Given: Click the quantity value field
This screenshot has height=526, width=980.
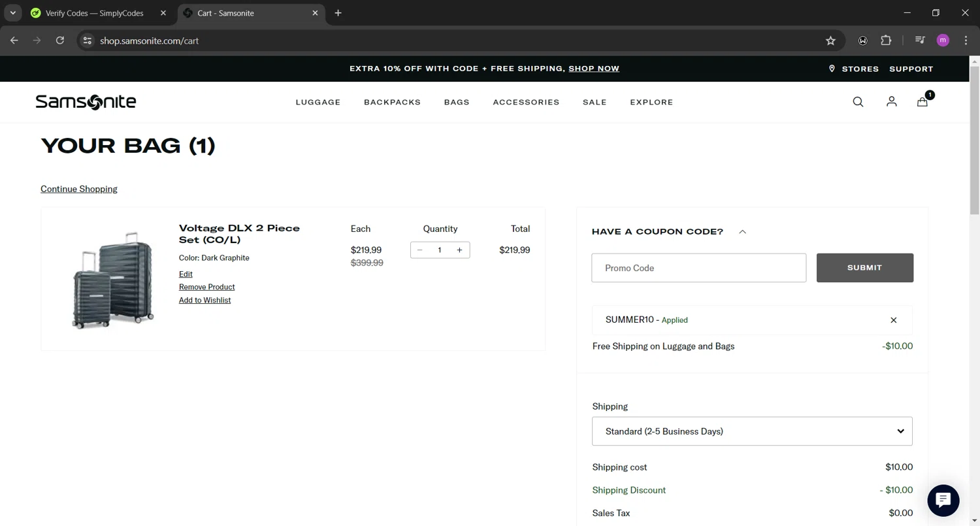Looking at the screenshot, I should click(x=440, y=250).
